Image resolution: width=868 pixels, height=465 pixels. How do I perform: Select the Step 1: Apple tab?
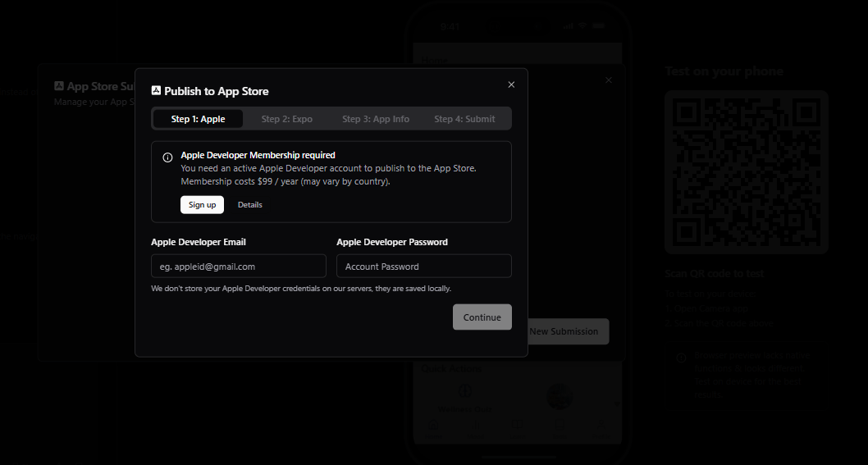click(199, 119)
